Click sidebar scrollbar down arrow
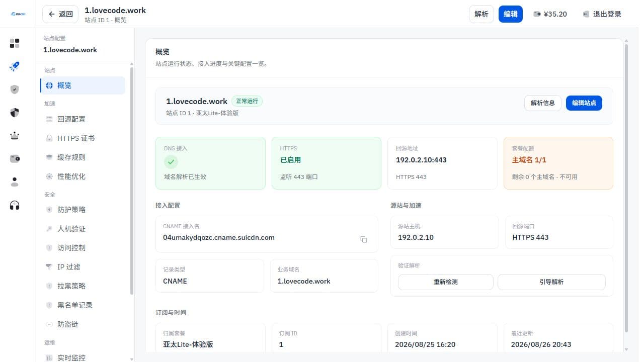644x362 pixels. [x=132, y=359]
